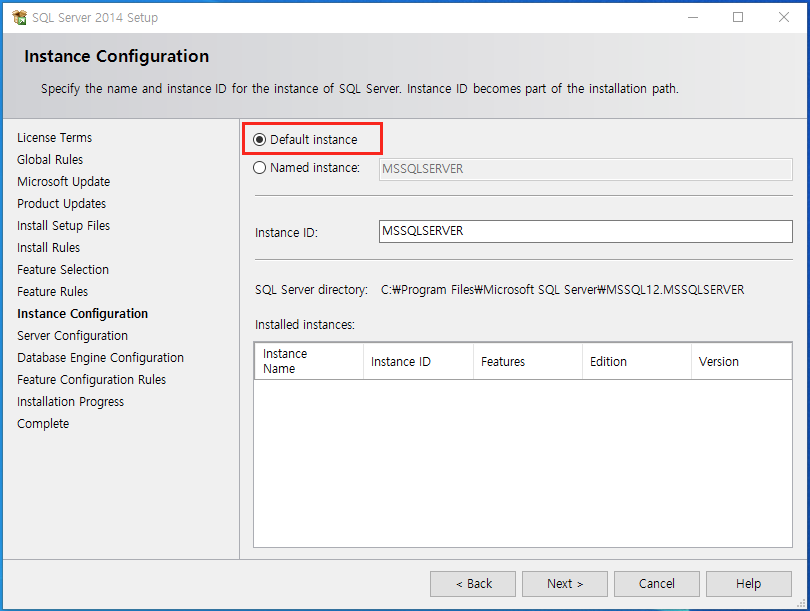Viewport: 810px width, 611px height.
Task: Select Global Rules in the step list
Action: (x=50, y=160)
